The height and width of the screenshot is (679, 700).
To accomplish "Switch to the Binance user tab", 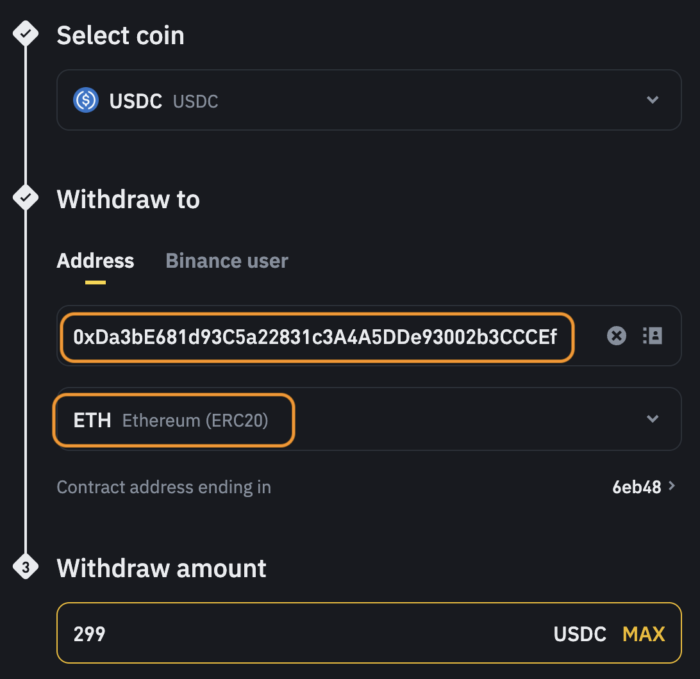I will 227,261.
